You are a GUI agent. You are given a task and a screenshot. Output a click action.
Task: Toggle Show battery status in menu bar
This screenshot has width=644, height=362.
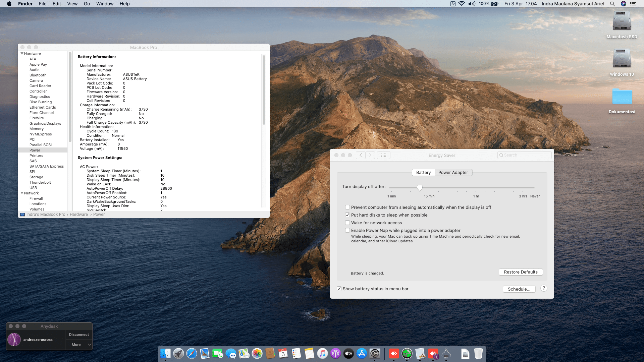[x=339, y=289]
